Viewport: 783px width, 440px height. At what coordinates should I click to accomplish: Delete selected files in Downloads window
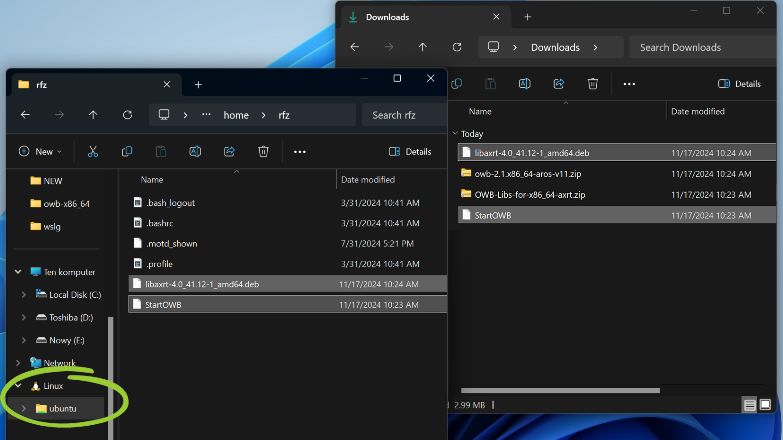pos(593,83)
